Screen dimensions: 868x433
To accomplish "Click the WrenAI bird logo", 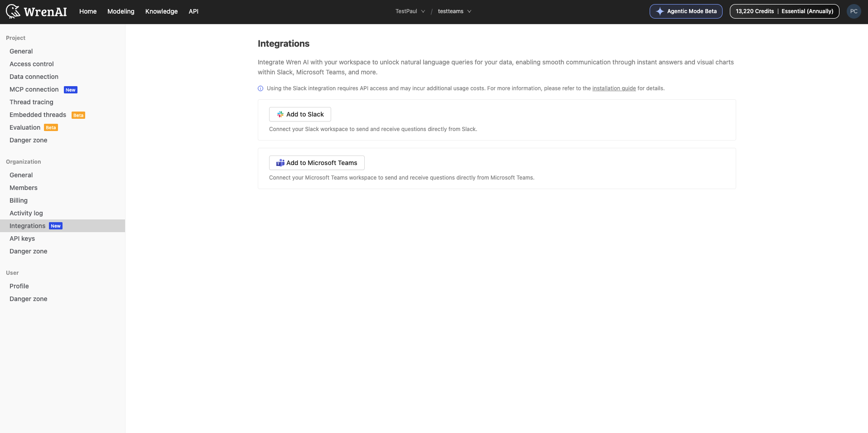I will tap(13, 11).
